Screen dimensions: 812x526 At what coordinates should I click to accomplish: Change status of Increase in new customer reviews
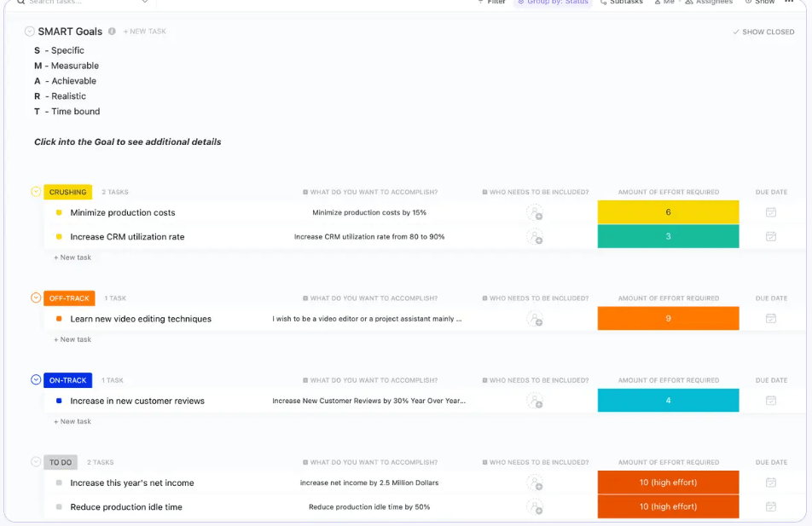pos(59,401)
